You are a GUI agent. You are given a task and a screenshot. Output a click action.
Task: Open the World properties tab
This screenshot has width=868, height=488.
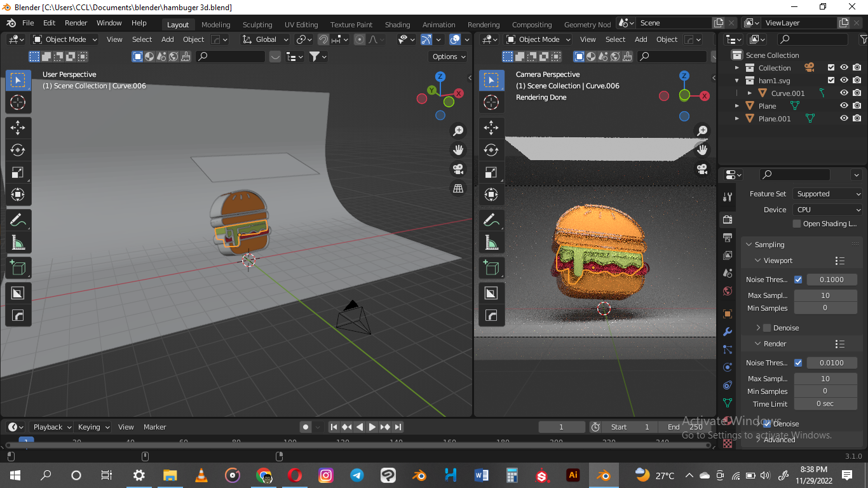tap(728, 291)
